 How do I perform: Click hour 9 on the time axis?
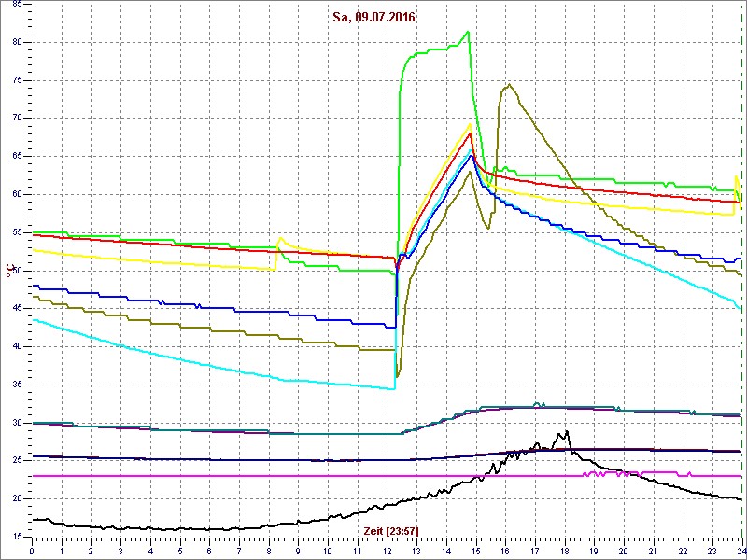[x=298, y=549]
